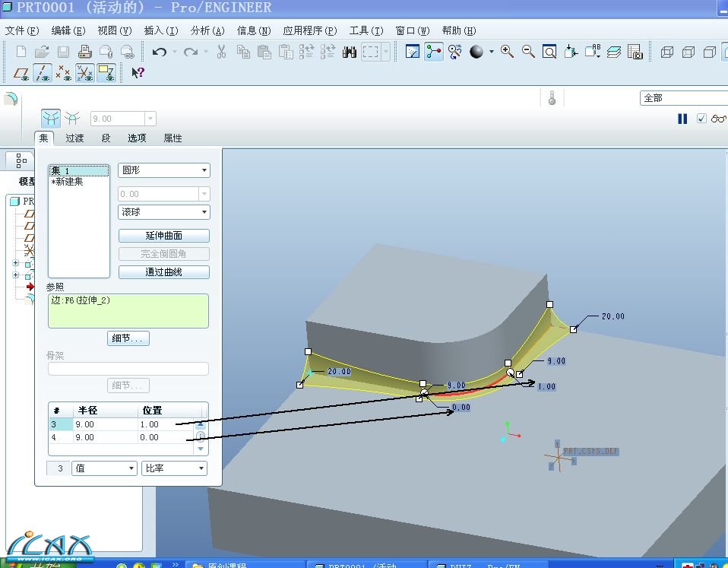Open the 圆形 shape dropdown
Screen dimensions: 728x568
point(164,170)
